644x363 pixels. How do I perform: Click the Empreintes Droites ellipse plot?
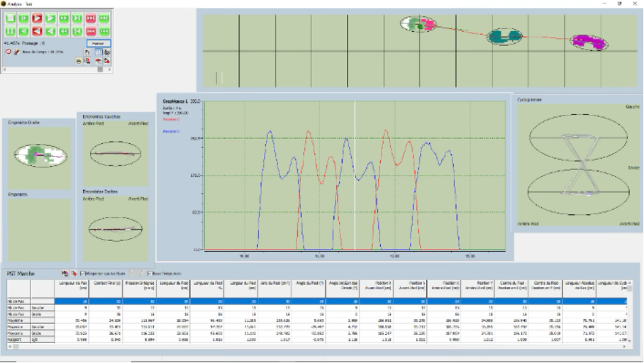pos(116,229)
